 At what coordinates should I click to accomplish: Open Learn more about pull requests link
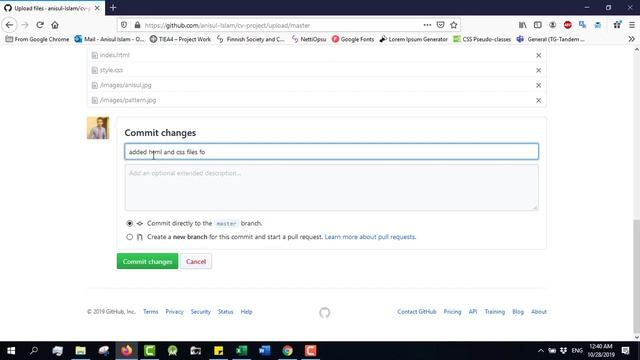click(370, 237)
